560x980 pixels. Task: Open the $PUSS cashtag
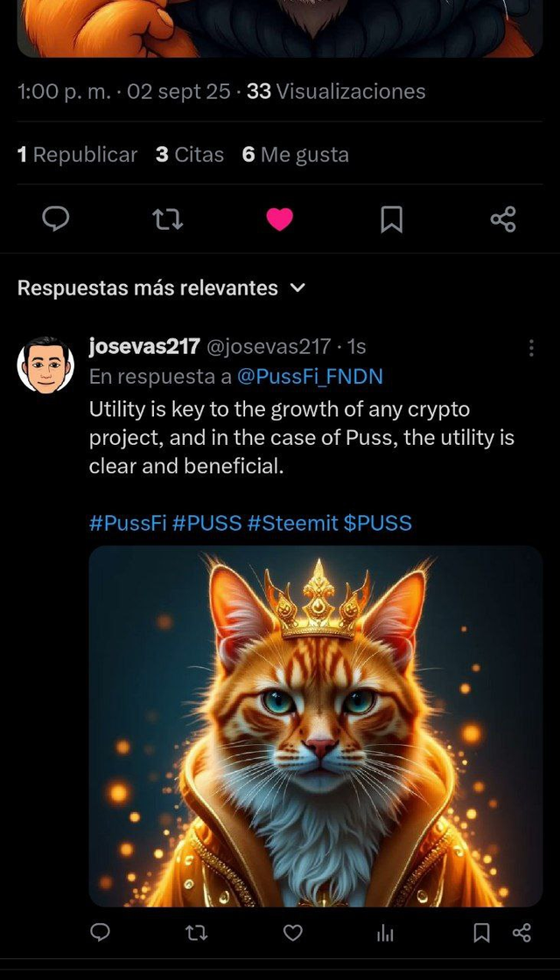pyautogui.click(x=377, y=523)
